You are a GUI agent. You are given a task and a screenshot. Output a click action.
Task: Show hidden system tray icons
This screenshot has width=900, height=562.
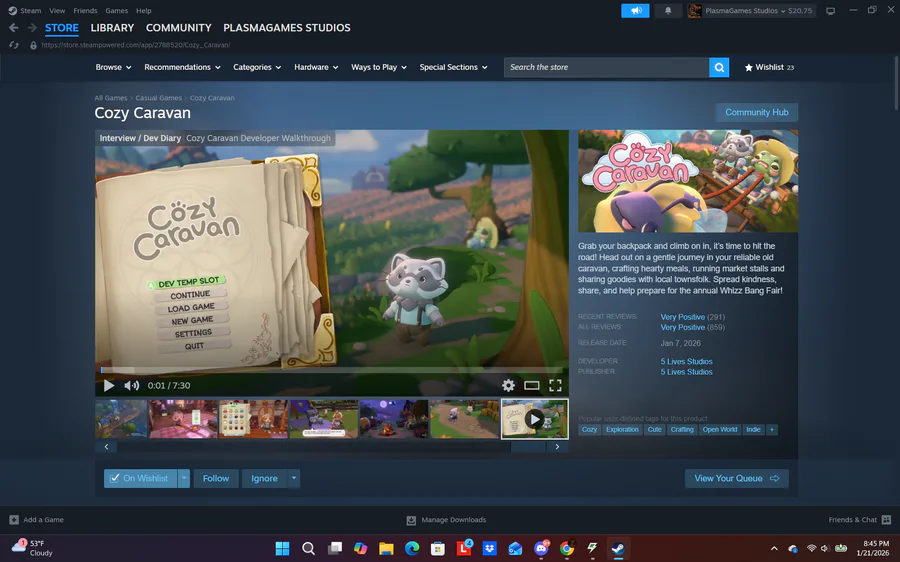click(x=774, y=549)
